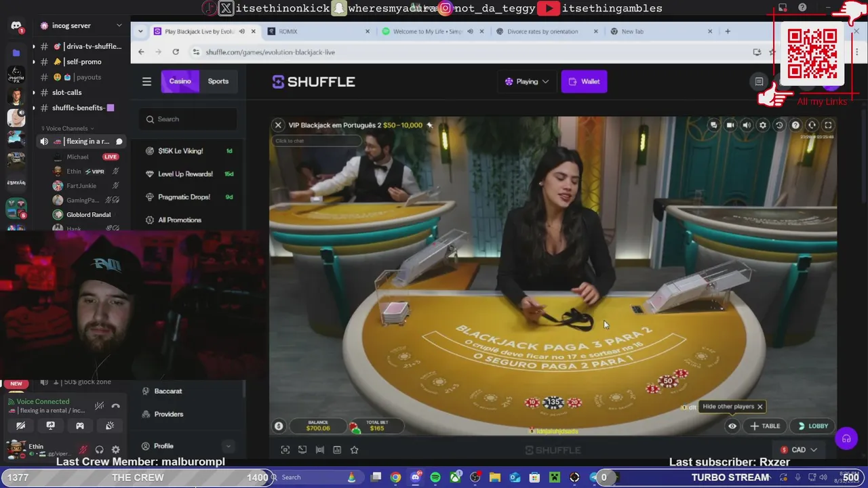The width and height of the screenshot is (868, 488).
Task: Open game help question mark icon
Action: (795, 125)
